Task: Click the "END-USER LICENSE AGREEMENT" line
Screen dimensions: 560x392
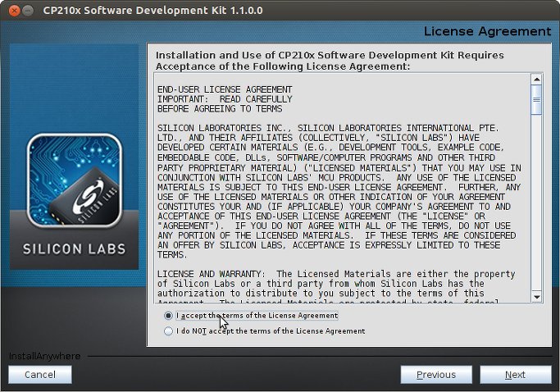Action: coord(225,89)
